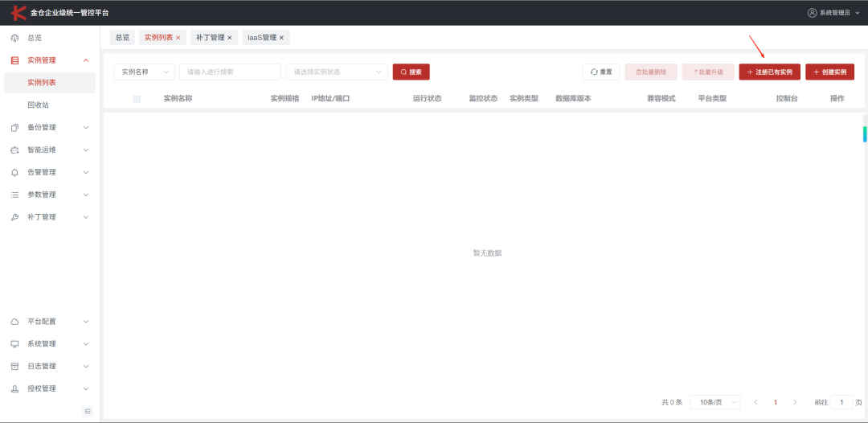Collapse the 实例管理 sidebar menu

(86, 60)
